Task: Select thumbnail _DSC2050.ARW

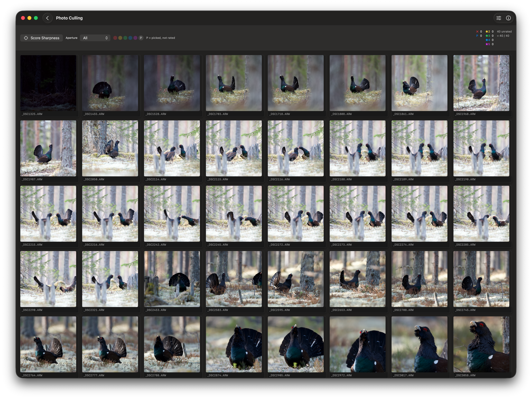Action: [x=110, y=148]
